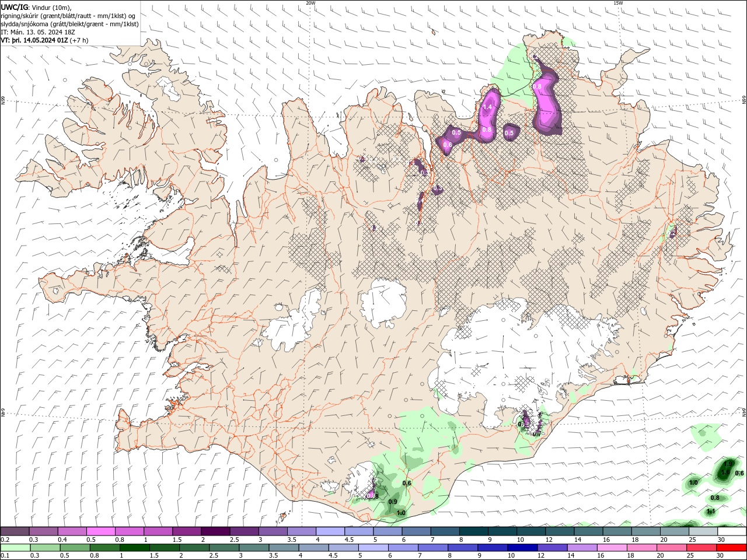The width and height of the screenshot is (747, 560).
Task: Click the violet 12 swatch in lower legend
Action: click(x=552, y=548)
